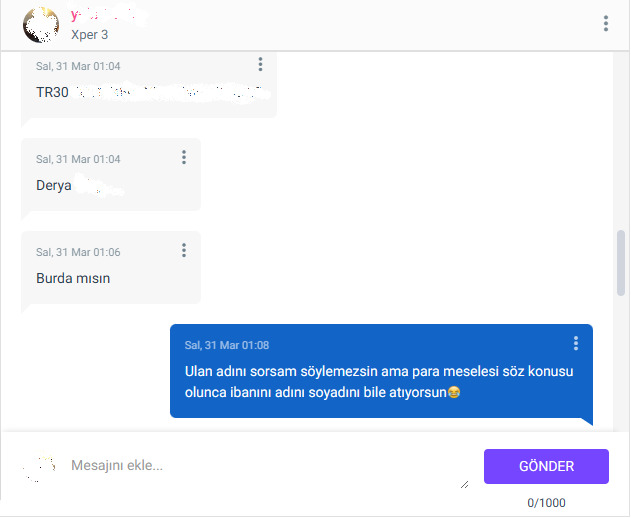The image size is (631, 518).
Task: Click the 'Ulan adını sorsam' sent message text
Action: click(x=379, y=382)
